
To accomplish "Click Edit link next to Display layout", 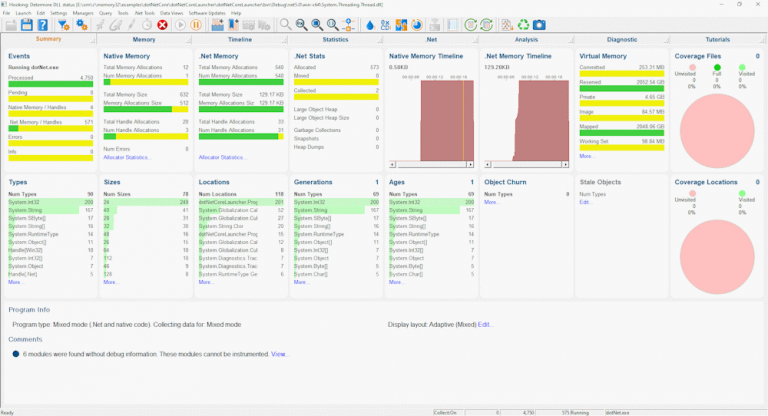I will (485, 325).
